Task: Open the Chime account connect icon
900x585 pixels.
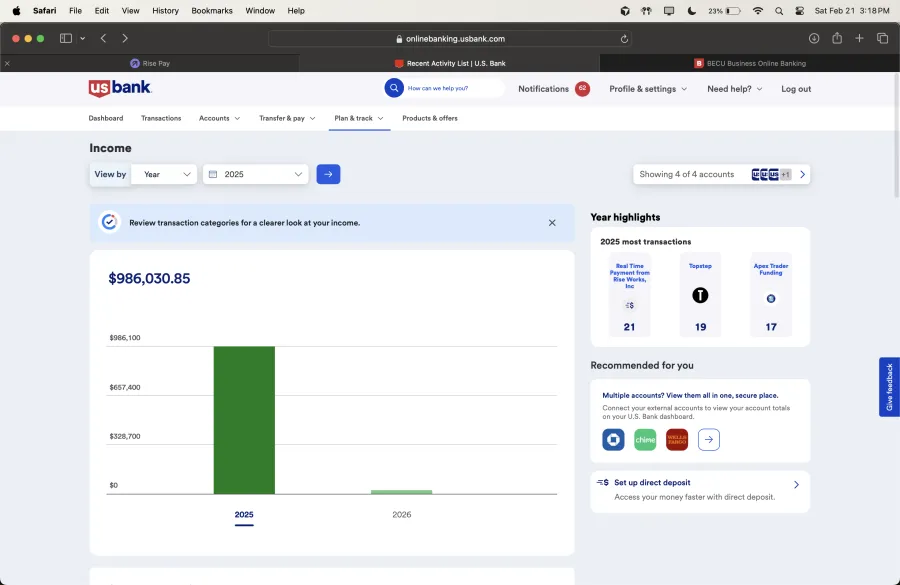Action: (645, 440)
